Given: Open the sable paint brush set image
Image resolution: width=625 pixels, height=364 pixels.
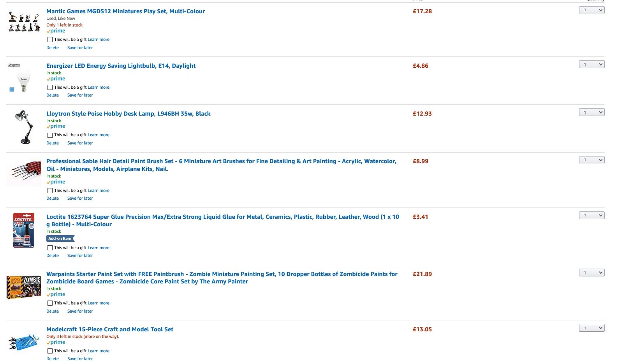Looking at the screenshot, I should [x=24, y=172].
